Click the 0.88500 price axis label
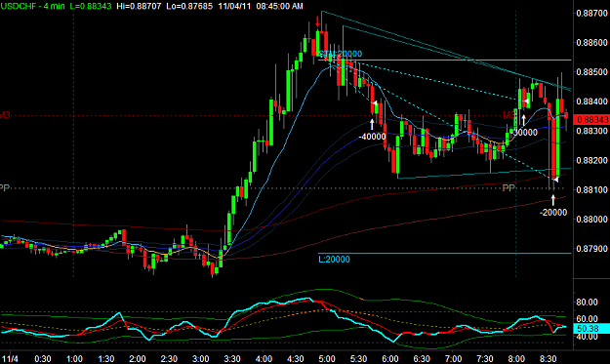The height and width of the screenshot is (364, 610). click(591, 72)
